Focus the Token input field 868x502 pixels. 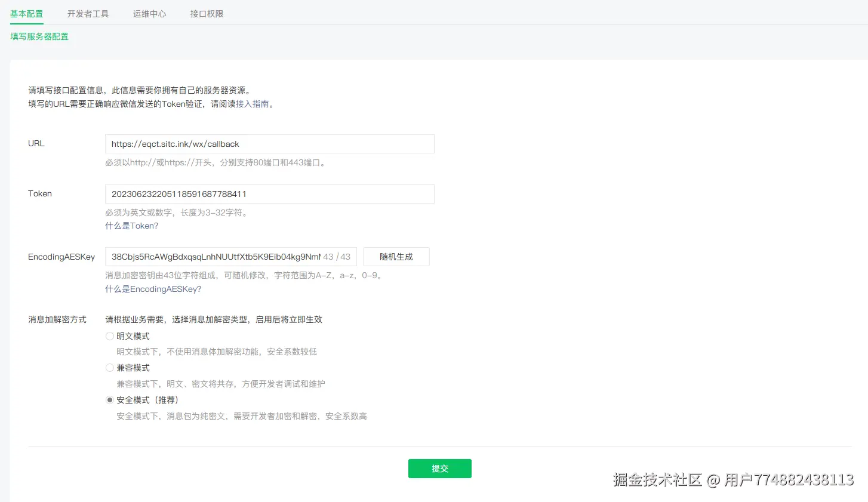[269, 194]
